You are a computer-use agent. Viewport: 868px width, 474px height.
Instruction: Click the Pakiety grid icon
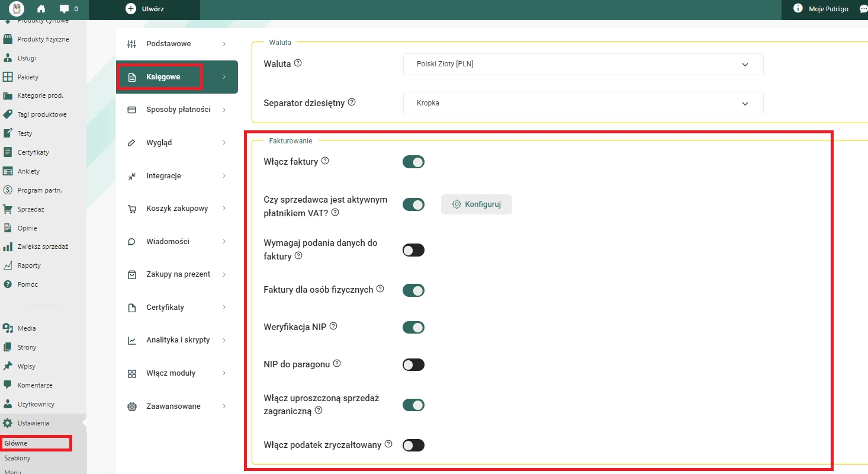click(x=8, y=77)
